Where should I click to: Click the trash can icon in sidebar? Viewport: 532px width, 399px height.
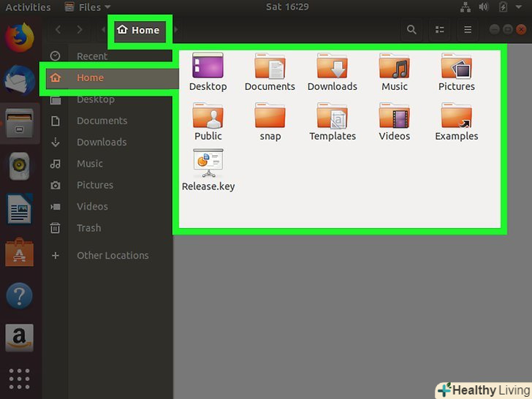pos(56,228)
